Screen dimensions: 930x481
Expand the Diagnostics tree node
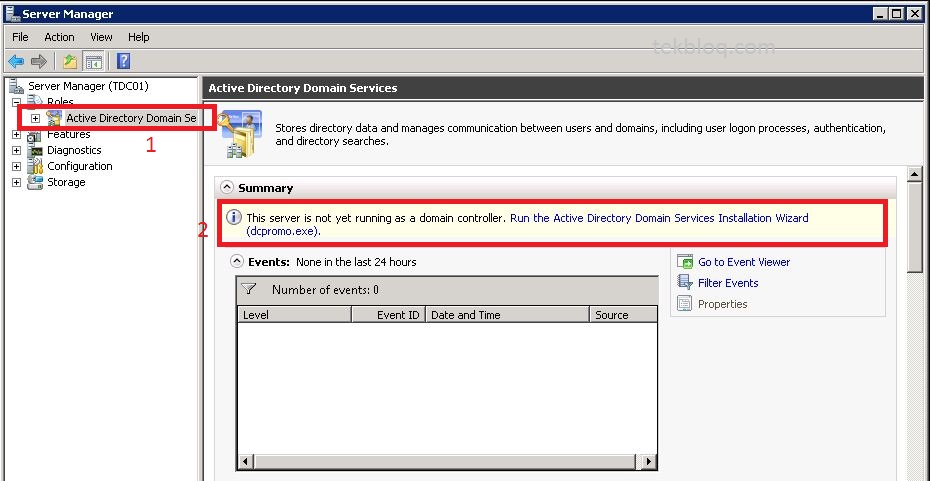[x=17, y=151]
